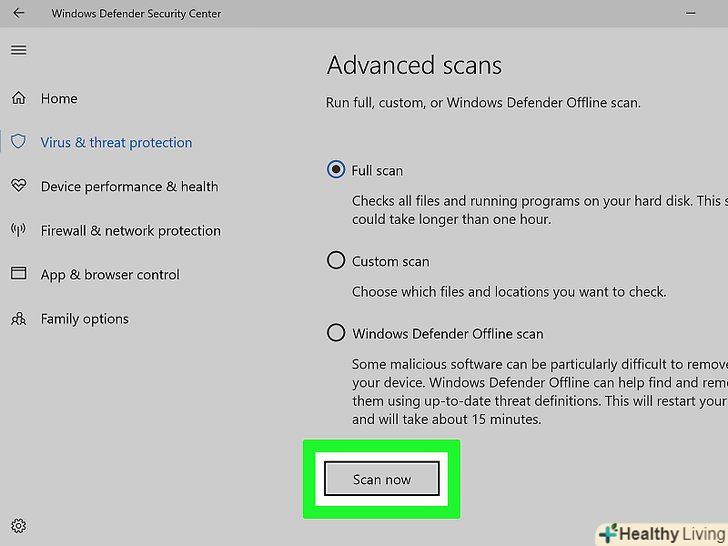Viewport: 728px width, 546px height.
Task: Select the Full scan radio button
Action: click(336, 169)
